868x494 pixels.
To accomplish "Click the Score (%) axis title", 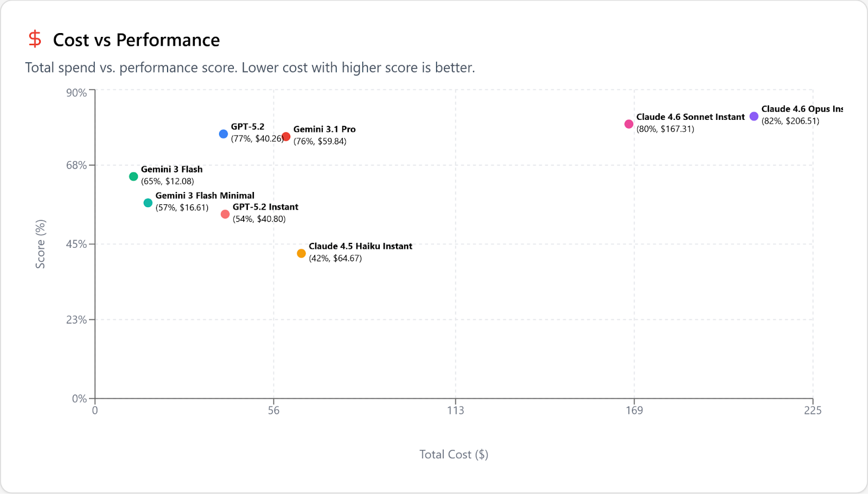I will [x=41, y=244].
